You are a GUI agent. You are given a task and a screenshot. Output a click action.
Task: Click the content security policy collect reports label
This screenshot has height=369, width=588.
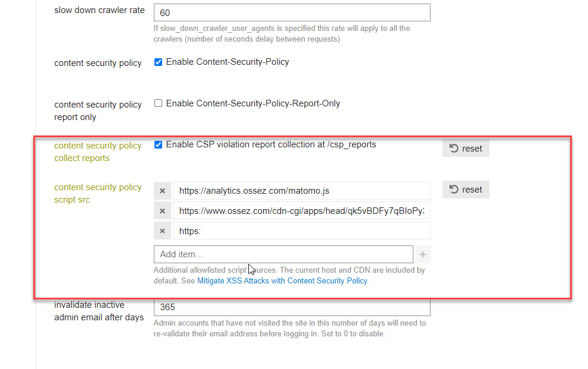(98, 152)
